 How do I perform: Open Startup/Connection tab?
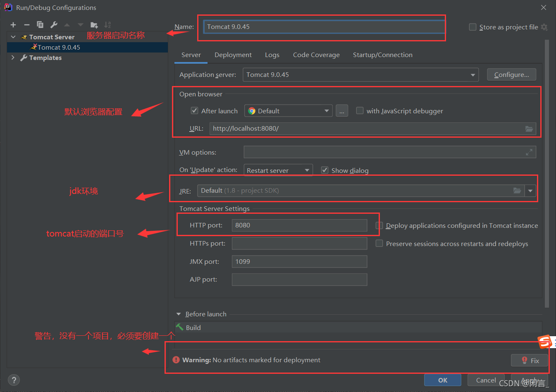tap(383, 55)
